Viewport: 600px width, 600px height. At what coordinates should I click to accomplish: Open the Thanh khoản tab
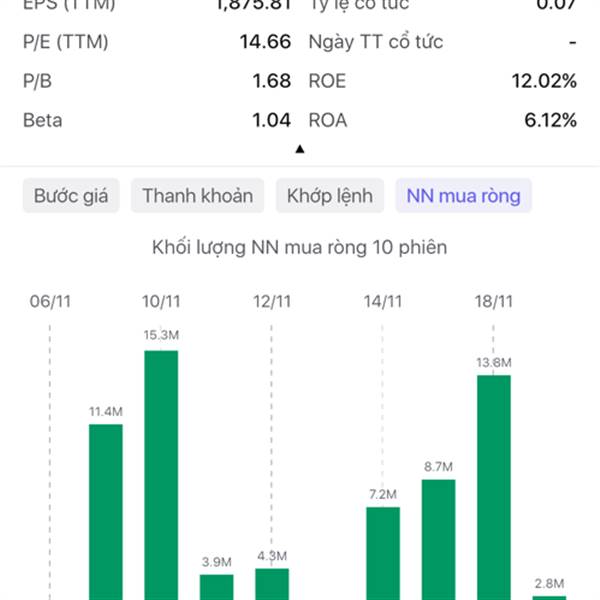click(197, 196)
